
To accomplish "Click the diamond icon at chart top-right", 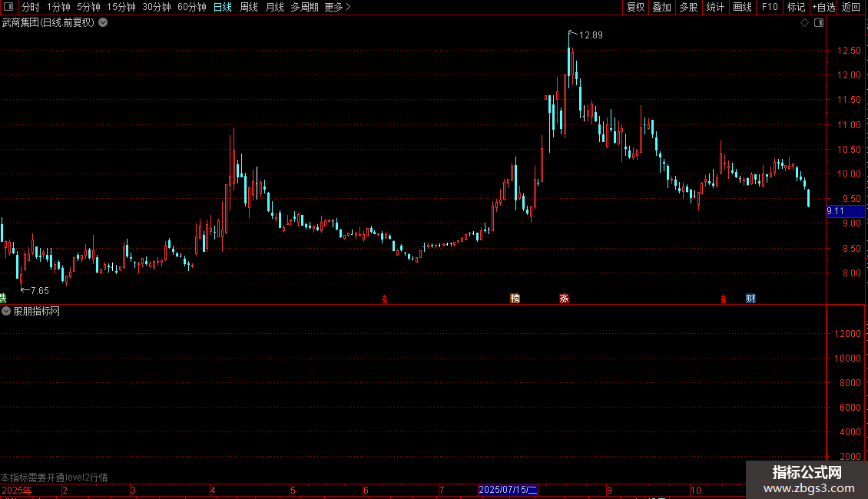I will [x=804, y=23].
